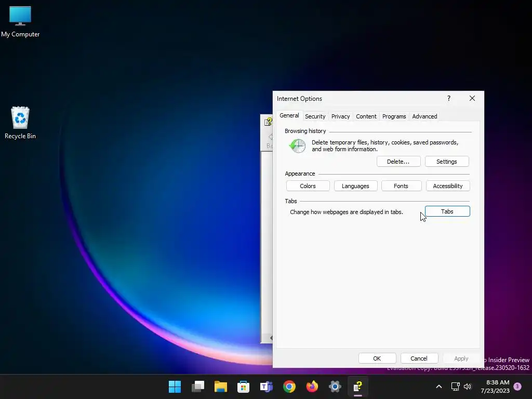Viewport: 532px width, 399px height.
Task: Confirm with the OK button
Action: tap(377, 358)
